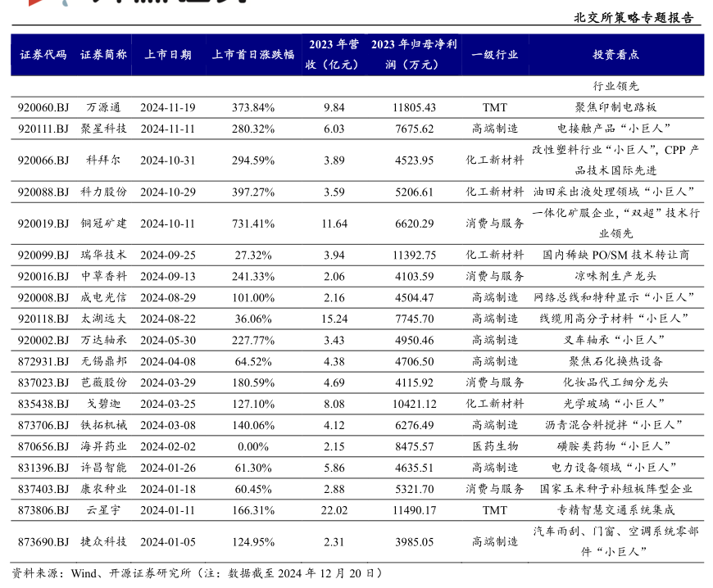Select the stock name '铜冠矿建'
The image size is (713, 588).
[x=104, y=224]
